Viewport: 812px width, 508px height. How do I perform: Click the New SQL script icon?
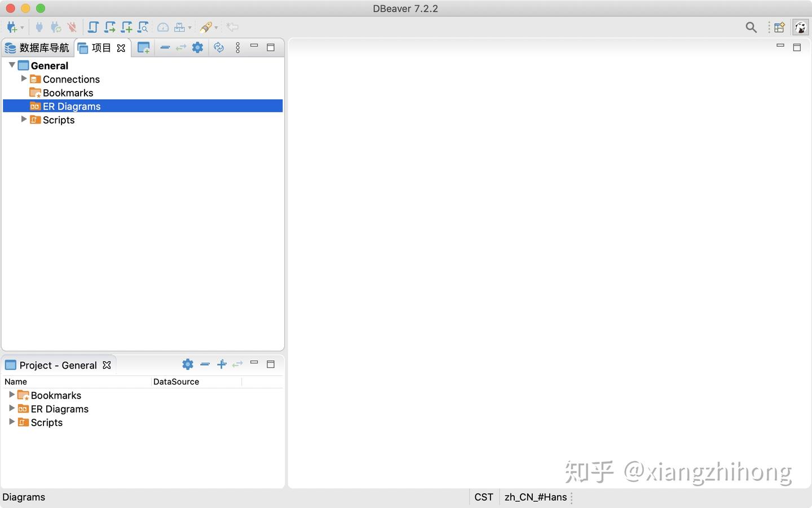(127, 27)
